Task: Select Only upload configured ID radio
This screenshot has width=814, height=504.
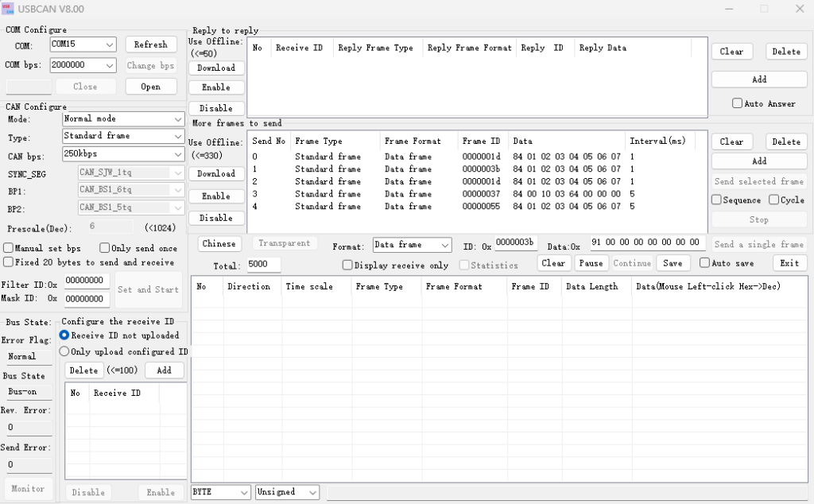Action: pos(65,351)
